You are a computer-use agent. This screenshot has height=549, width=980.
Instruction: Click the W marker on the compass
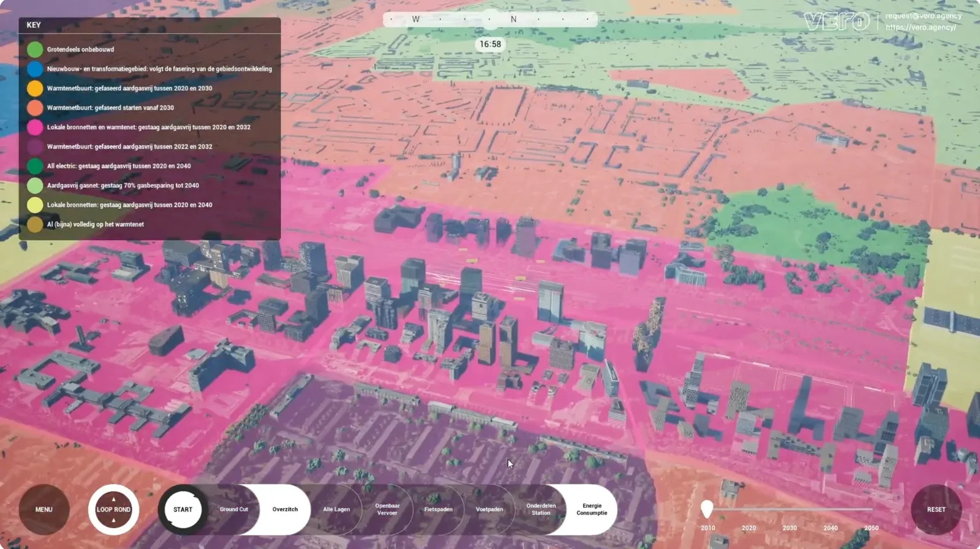[416, 19]
